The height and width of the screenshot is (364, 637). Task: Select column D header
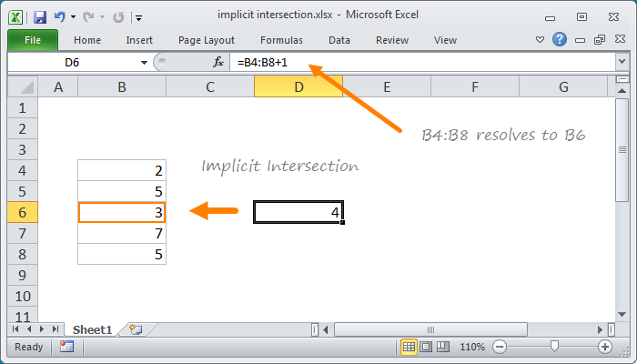click(x=298, y=87)
